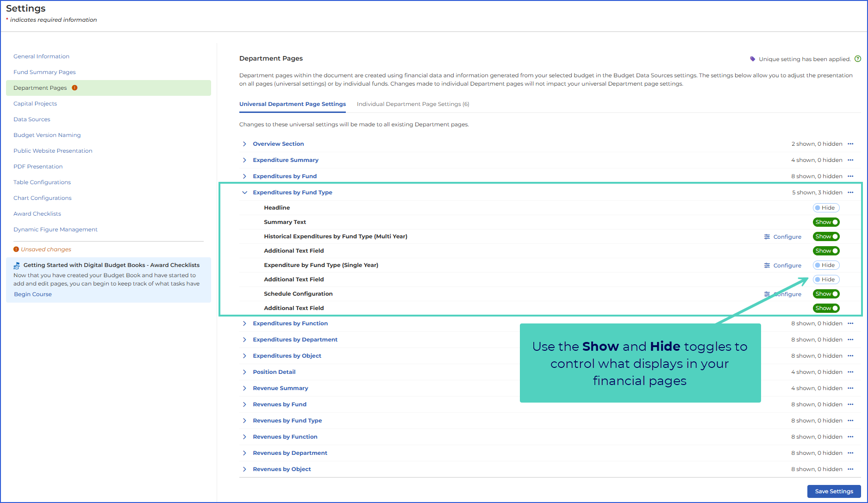Open the three-dot menu for Position Detail
The width and height of the screenshot is (868, 503).
(x=850, y=372)
